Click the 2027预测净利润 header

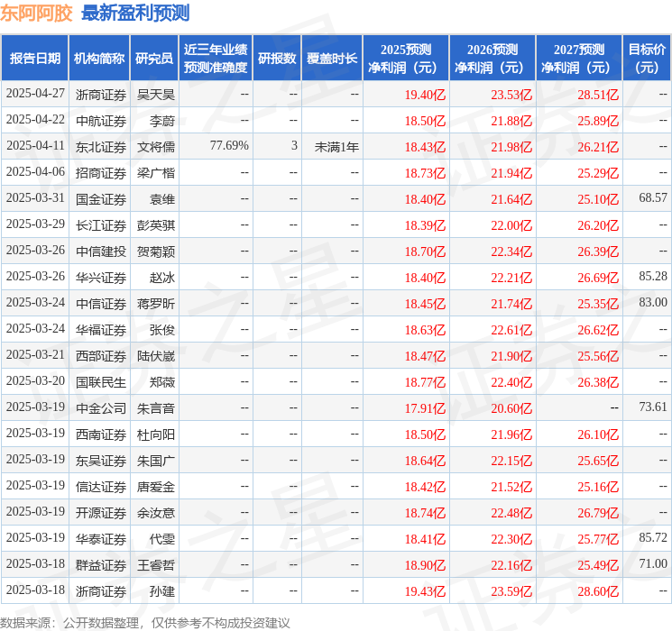579,59
